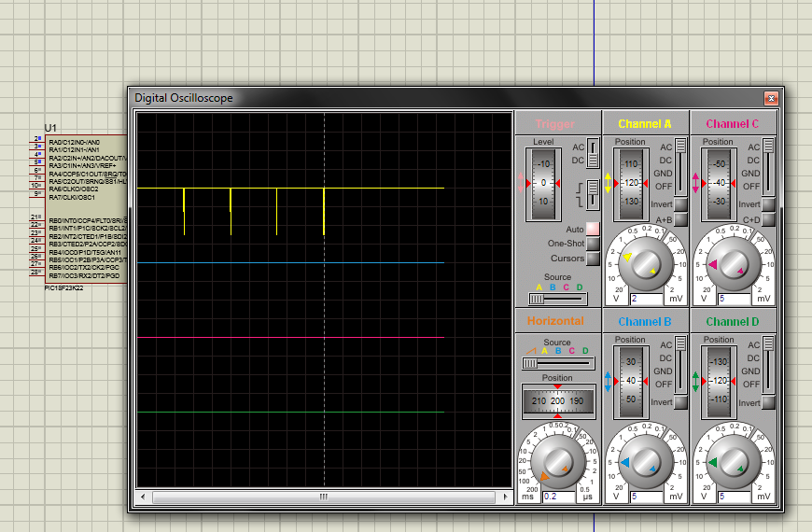812x532 pixels.
Task: Click OFF label in Channel A panel
Action: 664,187
